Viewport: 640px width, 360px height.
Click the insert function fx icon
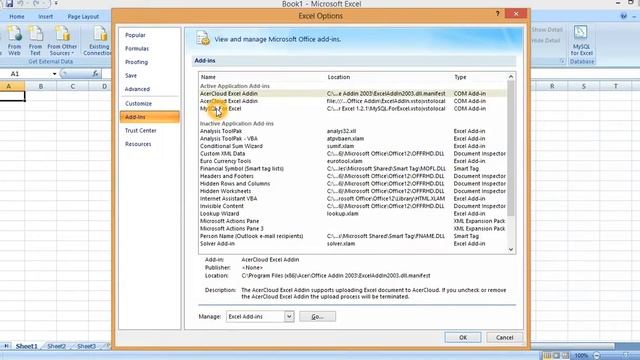tap(95, 73)
